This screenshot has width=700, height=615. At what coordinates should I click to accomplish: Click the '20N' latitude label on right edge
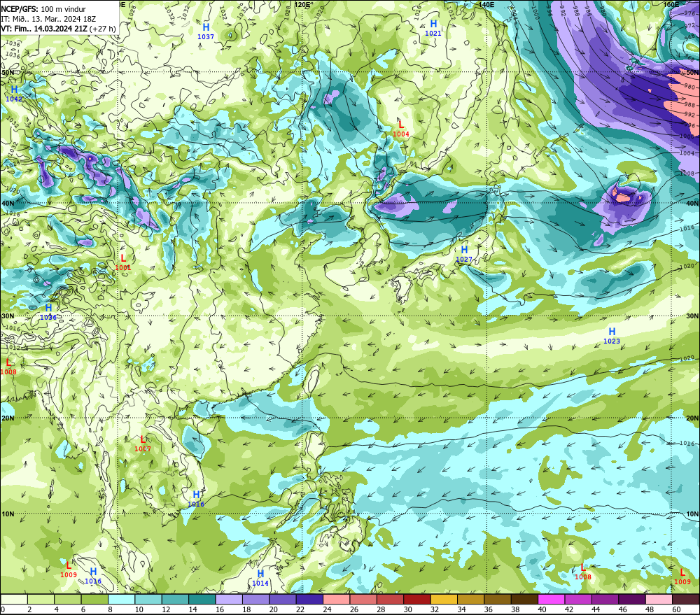[x=692, y=418]
